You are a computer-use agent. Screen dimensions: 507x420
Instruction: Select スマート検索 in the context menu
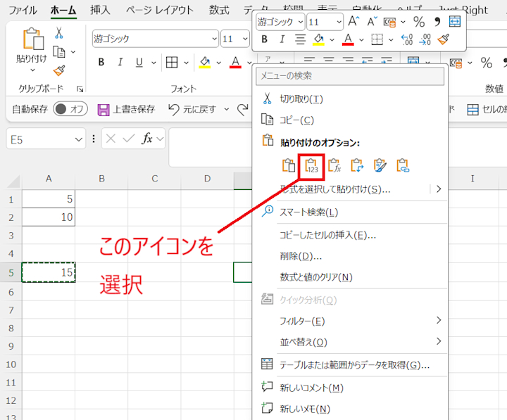click(x=350, y=212)
